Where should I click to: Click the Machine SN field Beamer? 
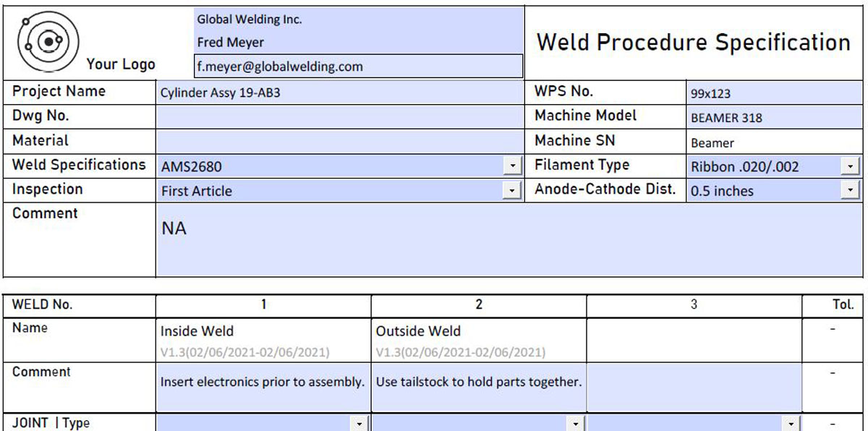[774, 142]
